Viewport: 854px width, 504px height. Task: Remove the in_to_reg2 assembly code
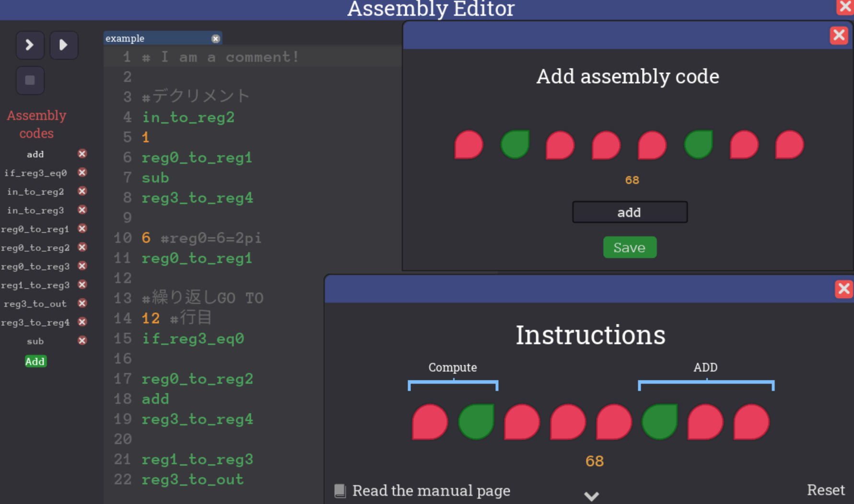[82, 191]
